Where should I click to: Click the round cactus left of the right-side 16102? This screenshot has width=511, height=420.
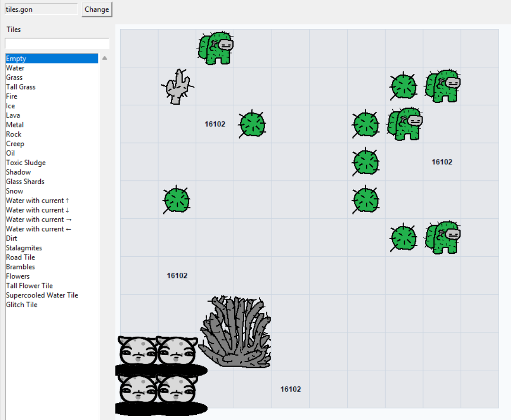[366, 162]
